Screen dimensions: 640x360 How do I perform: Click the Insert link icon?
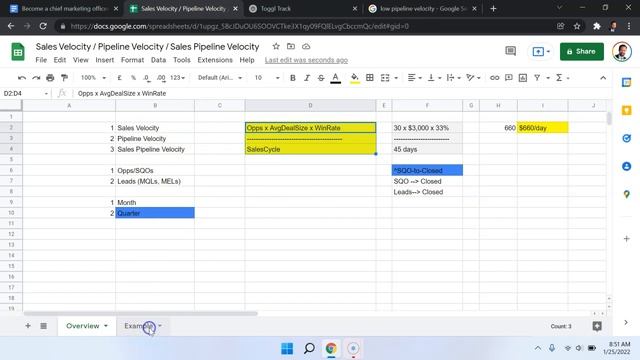(494, 78)
